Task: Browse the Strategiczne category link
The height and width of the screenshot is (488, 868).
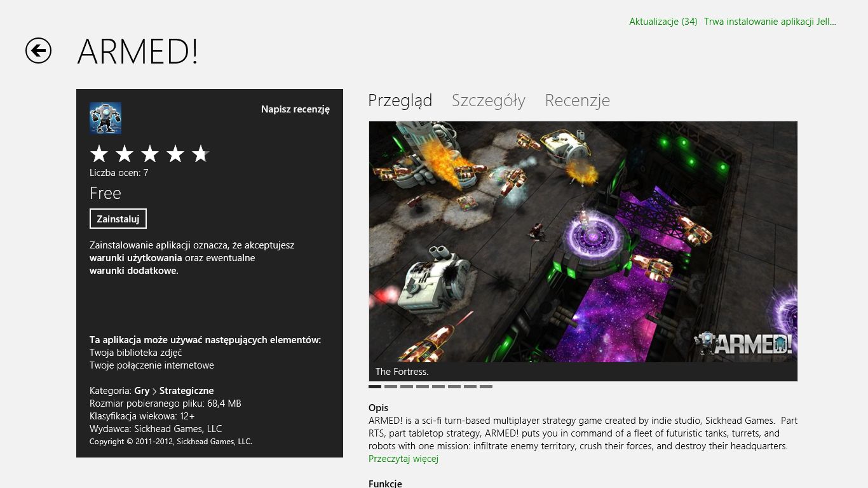Action: [x=187, y=391]
